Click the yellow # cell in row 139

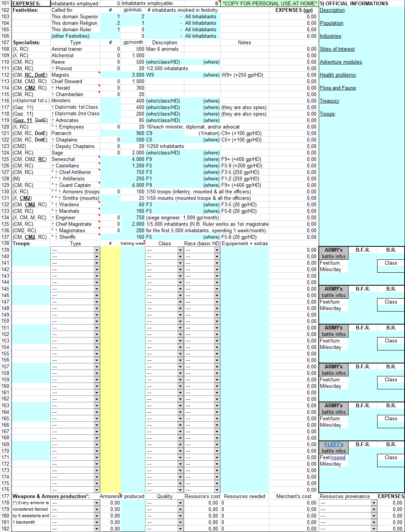pos(110,250)
